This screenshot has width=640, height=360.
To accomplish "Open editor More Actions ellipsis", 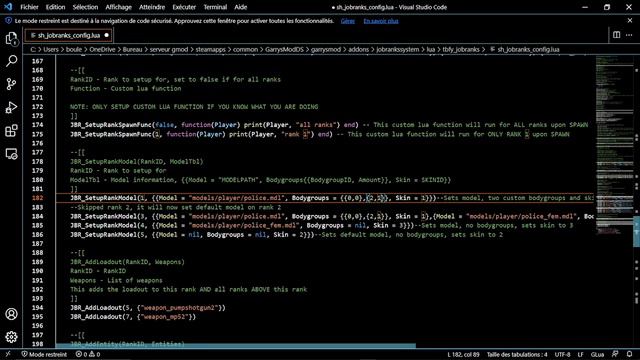I will [x=629, y=35].
